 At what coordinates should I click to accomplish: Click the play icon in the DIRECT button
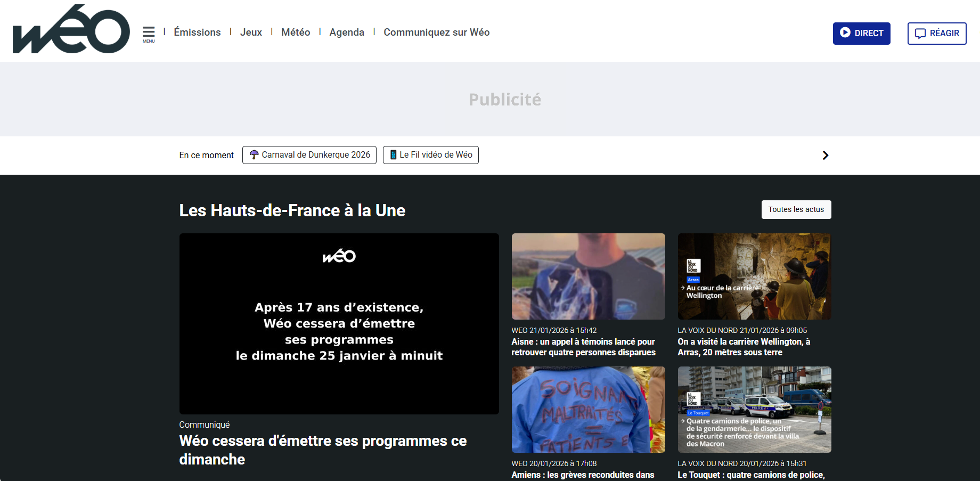click(845, 32)
